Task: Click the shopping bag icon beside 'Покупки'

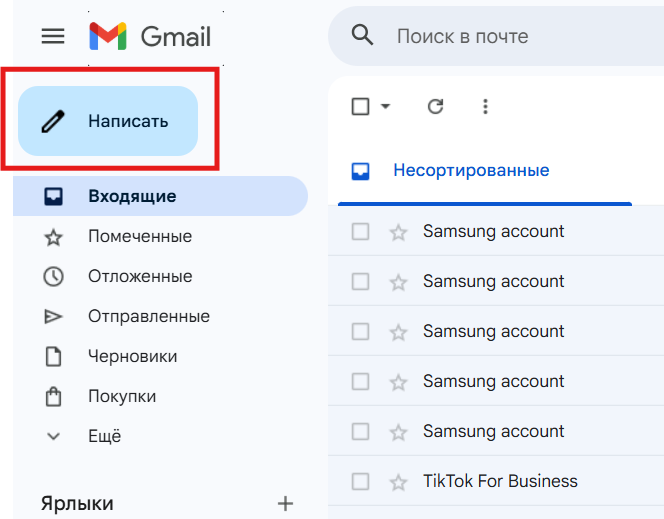Action: (53, 396)
